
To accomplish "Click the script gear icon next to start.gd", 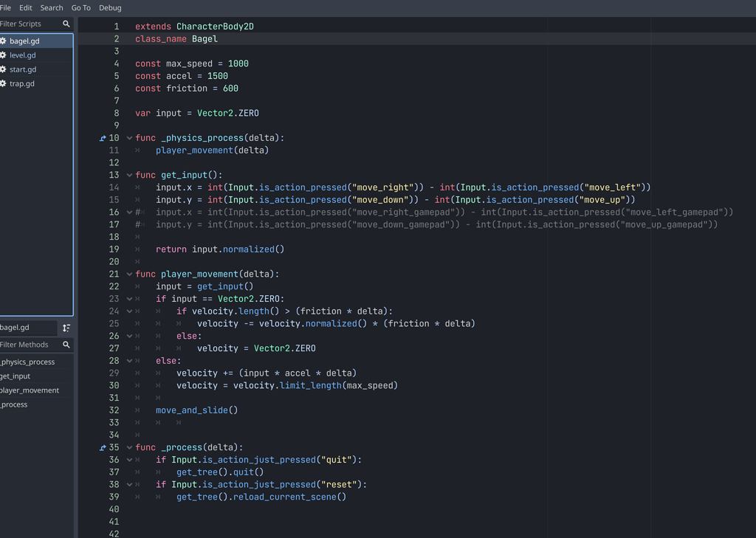I will point(4,69).
